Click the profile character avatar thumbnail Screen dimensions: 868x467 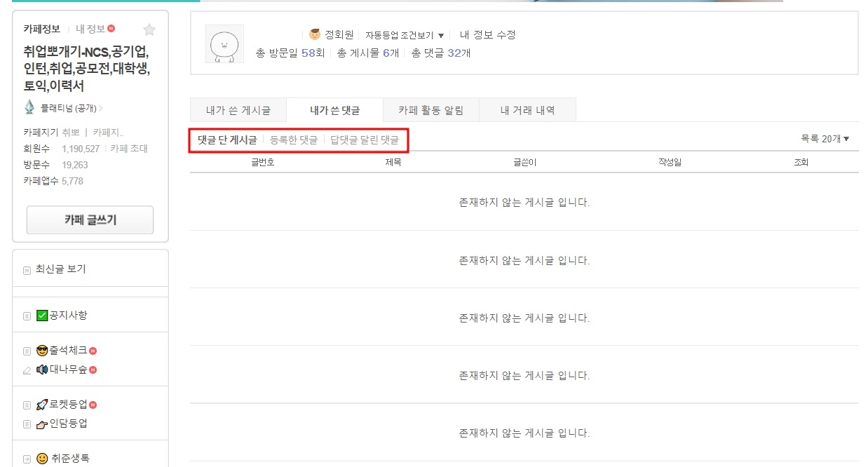point(224,43)
